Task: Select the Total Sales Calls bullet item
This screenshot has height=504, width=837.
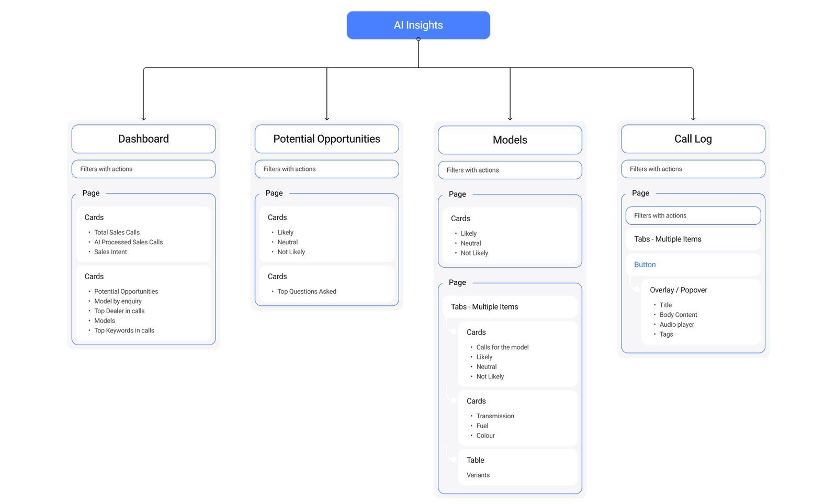Action: pyautogui.click(x=116, y=232)
